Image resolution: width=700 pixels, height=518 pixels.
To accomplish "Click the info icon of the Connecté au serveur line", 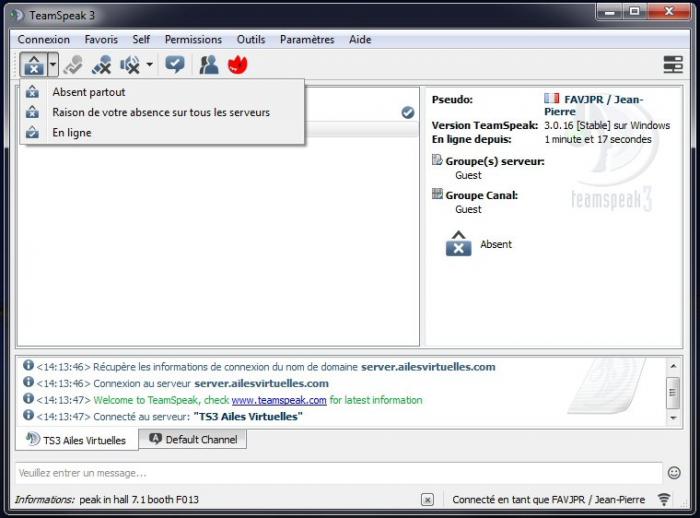I will tap(28, 415).
